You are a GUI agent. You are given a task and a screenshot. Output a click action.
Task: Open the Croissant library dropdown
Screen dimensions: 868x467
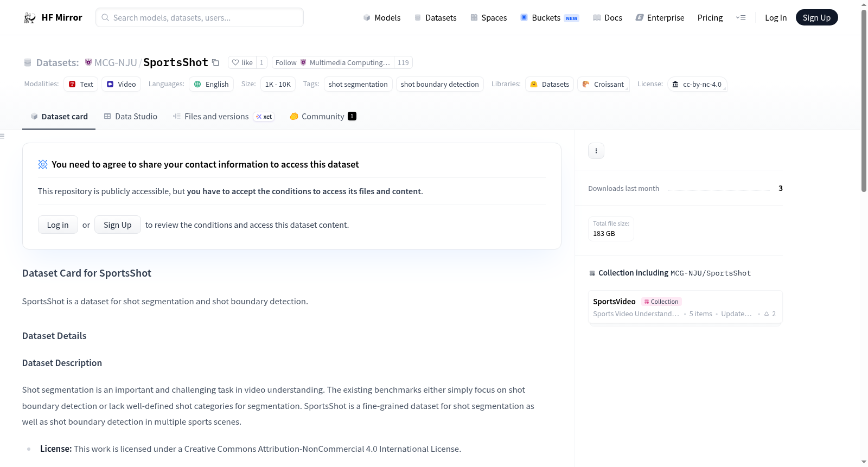(603, 84)
